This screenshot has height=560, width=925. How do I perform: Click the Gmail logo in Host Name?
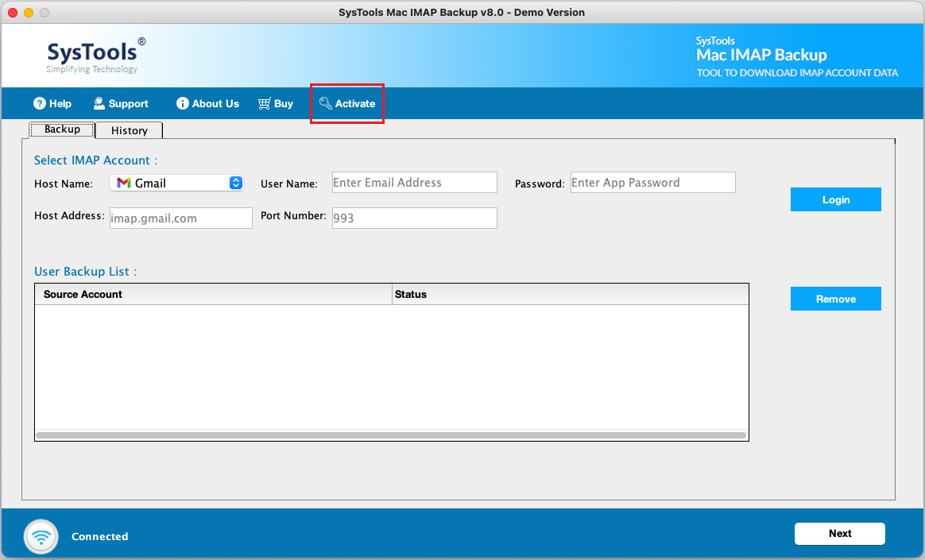click(124, 183)
